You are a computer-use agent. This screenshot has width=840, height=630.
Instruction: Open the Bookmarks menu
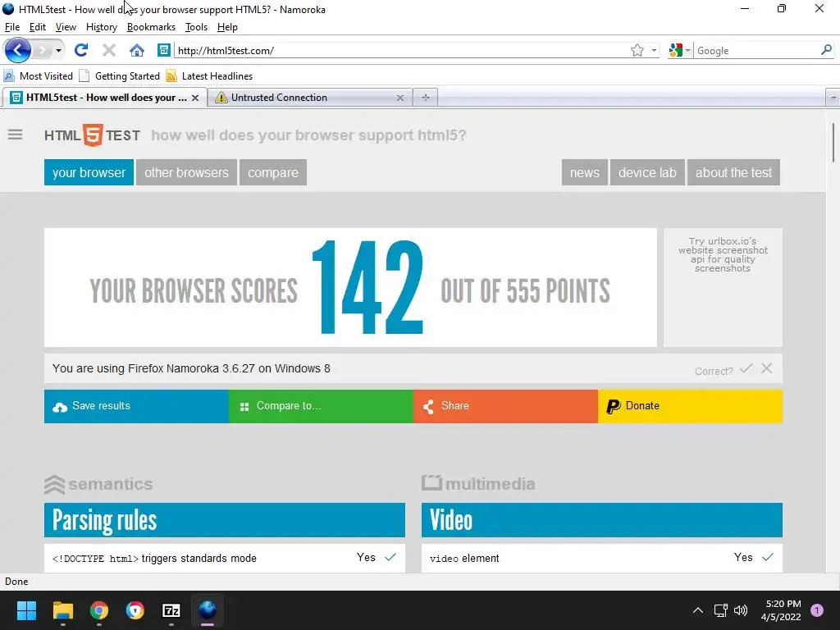151,27
